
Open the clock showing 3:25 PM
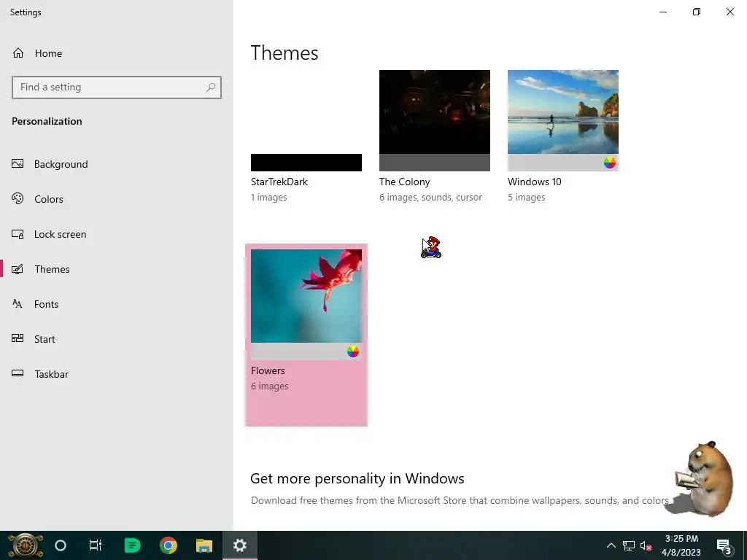pos(681,545)
